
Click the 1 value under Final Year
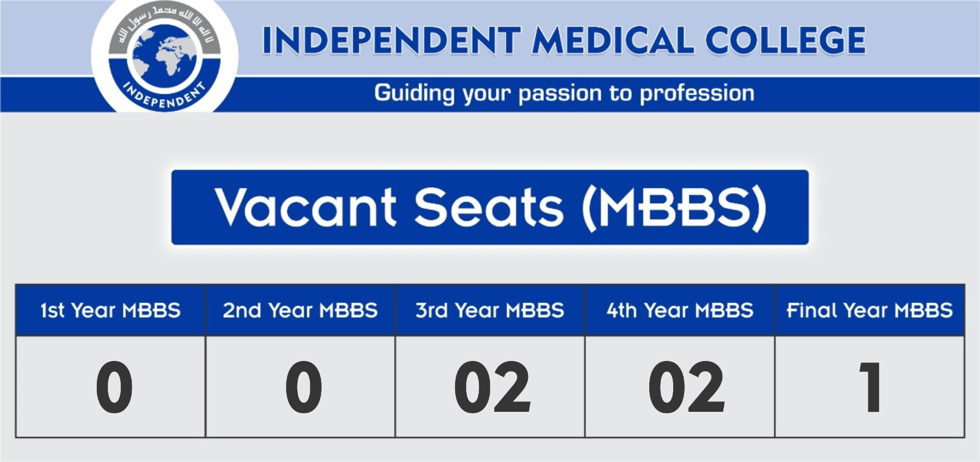[871, 387]
